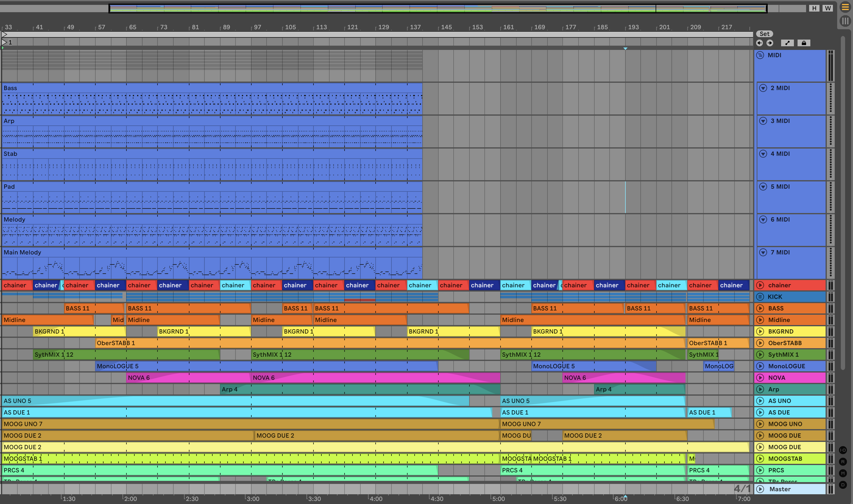Screen dimensions: 853x504
Task: Click the AS UNO track's play icon
Action: [x=760, y=401]
